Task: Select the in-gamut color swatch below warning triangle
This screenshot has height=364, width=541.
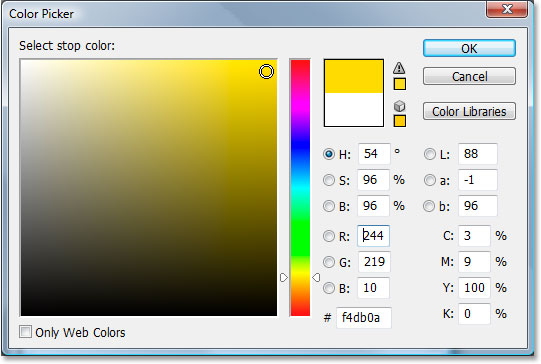Action: (400, 84)
